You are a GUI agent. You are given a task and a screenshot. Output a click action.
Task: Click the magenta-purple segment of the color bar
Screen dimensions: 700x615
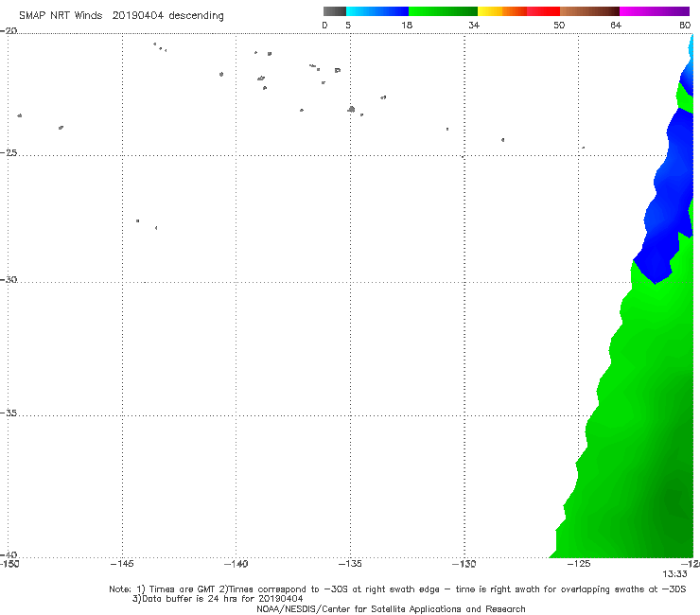[655, 11]
